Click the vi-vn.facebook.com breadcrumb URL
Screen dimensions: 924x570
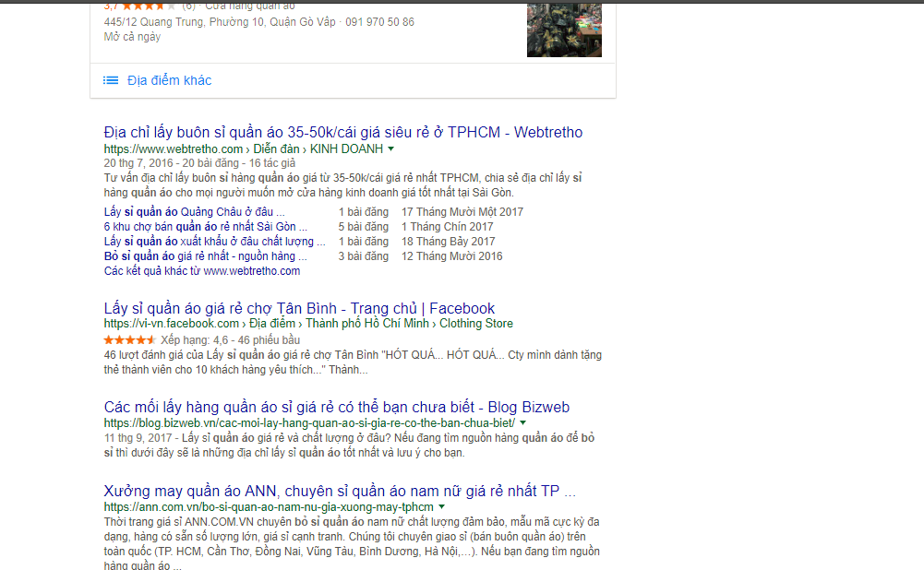(308, 323)
